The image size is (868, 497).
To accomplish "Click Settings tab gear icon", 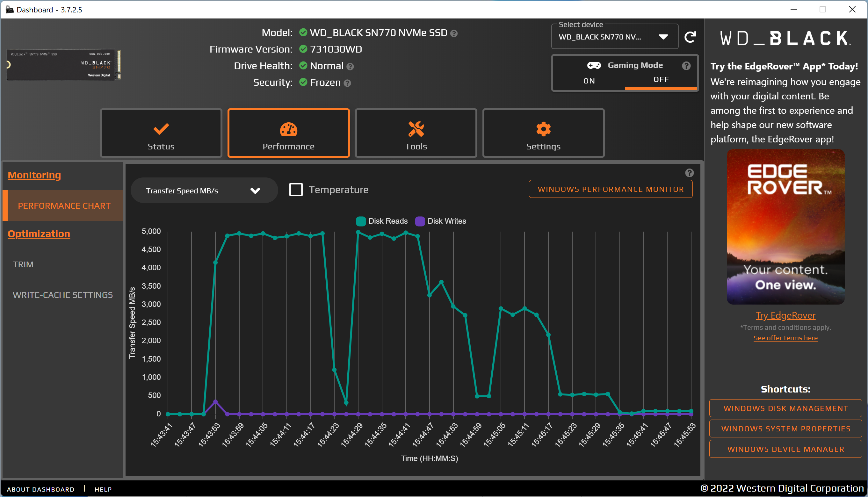I will 543,129.
